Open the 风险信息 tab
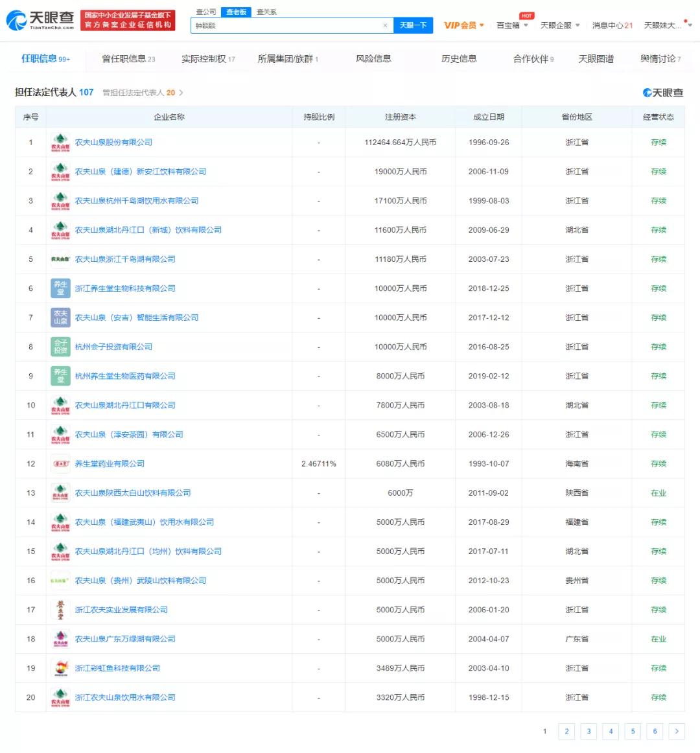The image size is (700, 753). tap(373, 58)
